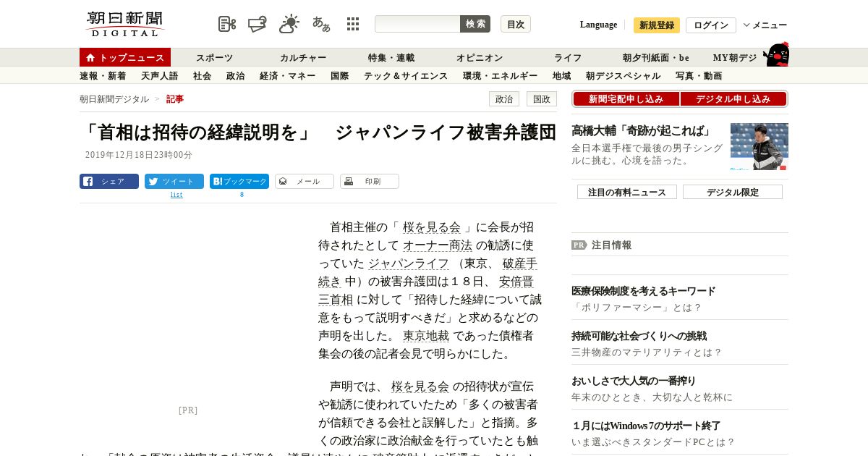This screenshot has width=868, height=456.
Task: Open 地域 submenu item
Action: coord(562,76)
